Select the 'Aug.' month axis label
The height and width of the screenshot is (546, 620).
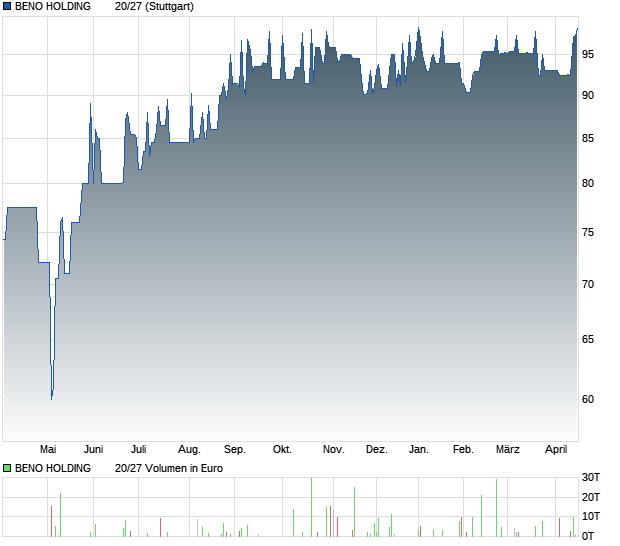tap(189, 450)
